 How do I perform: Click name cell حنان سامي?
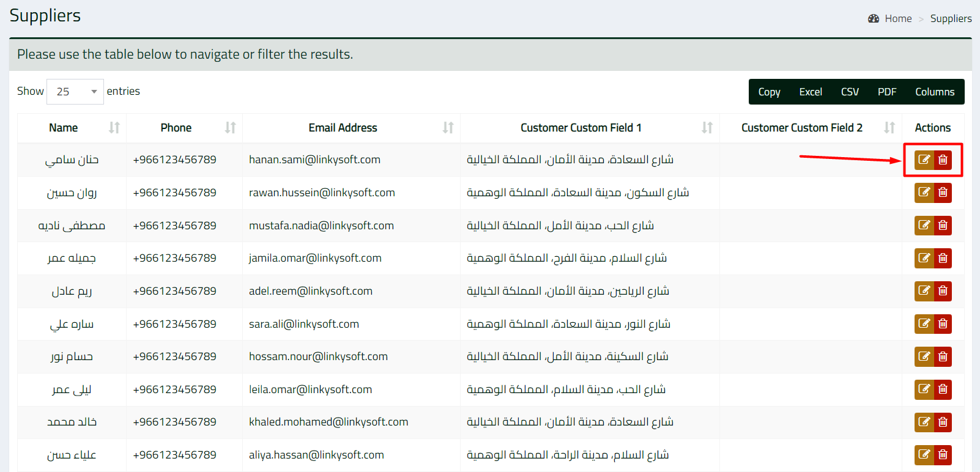point(72,160)
